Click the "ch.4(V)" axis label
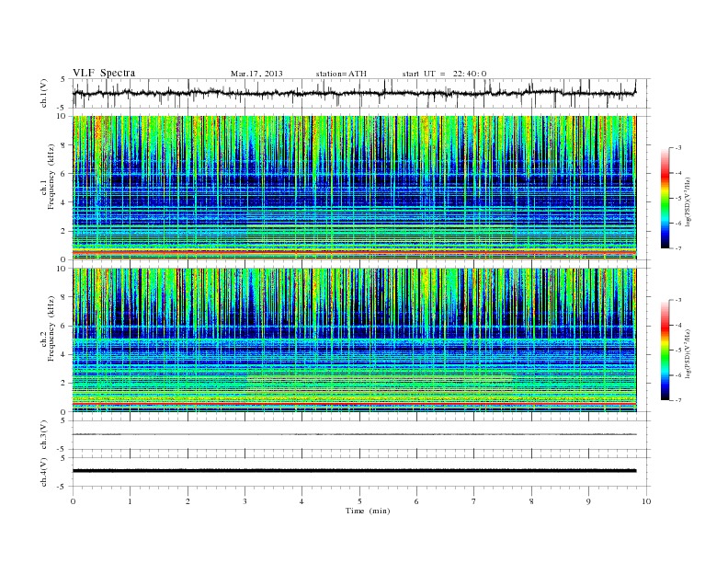728x563 pixels. (x=43, y=472)
